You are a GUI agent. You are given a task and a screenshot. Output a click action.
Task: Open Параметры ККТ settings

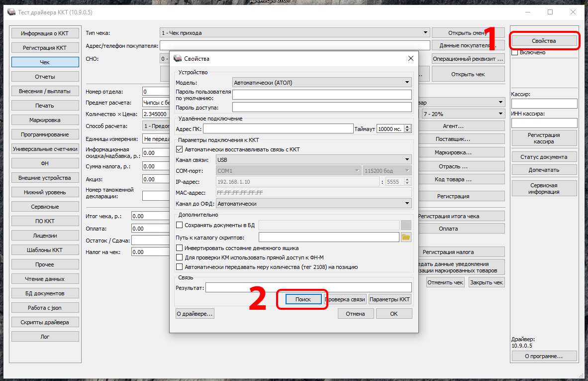390,299
